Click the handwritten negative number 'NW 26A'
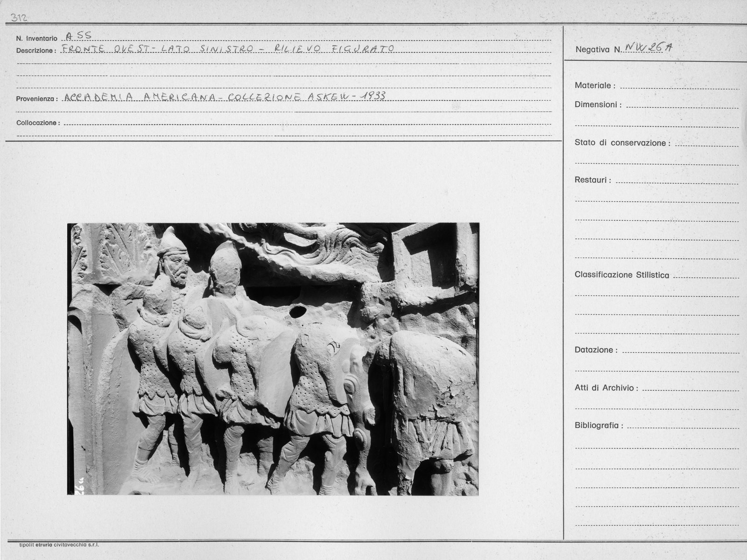The image size is (747, 560). tap(648, 47)
